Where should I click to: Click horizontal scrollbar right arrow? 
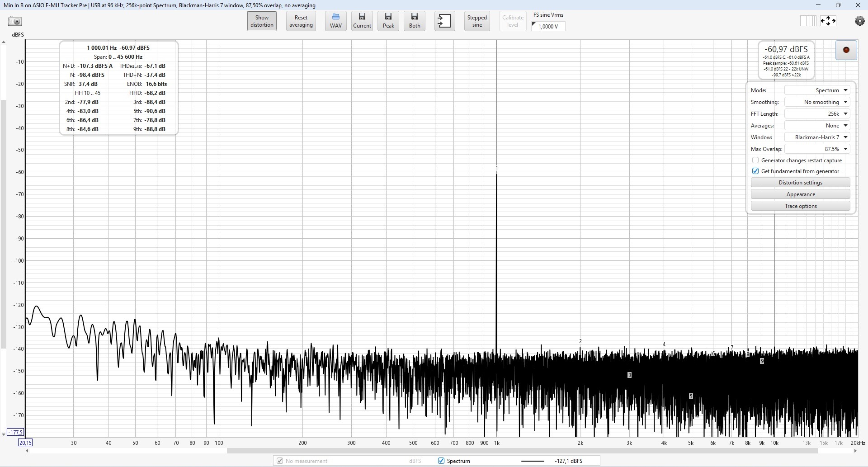point(855,451)
